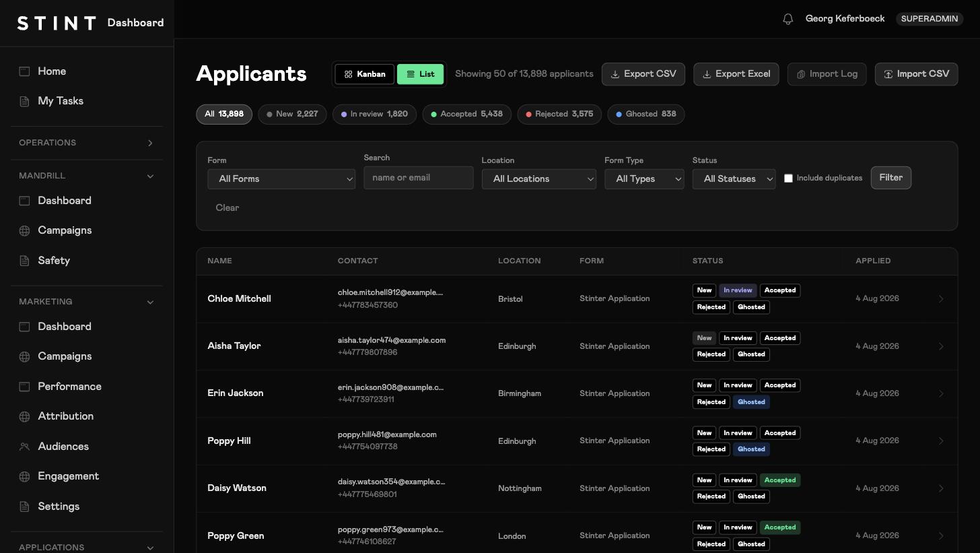The image size is (980, 553).
Task: Click the SUPERADMIN badge
Action: click(x=930, y=19)
